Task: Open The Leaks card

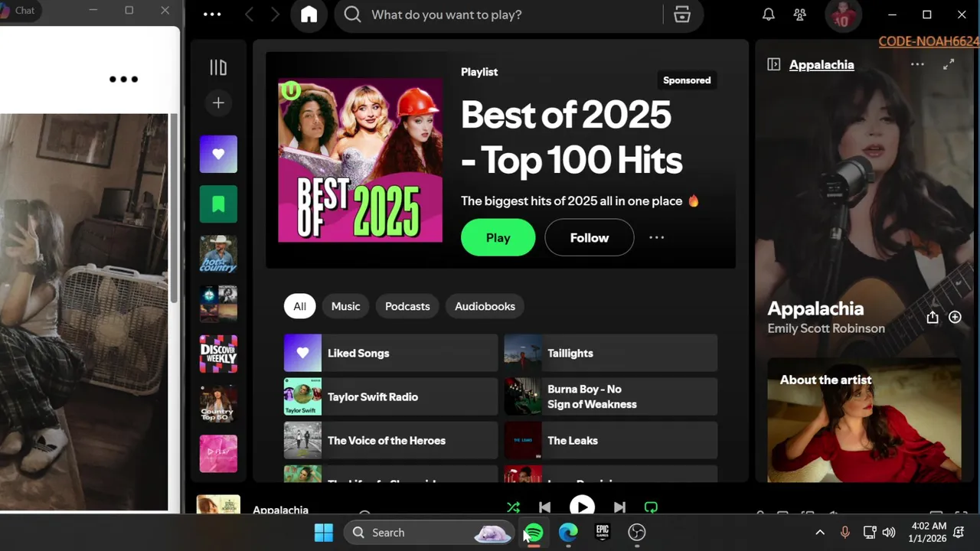Action: point(611,440)
